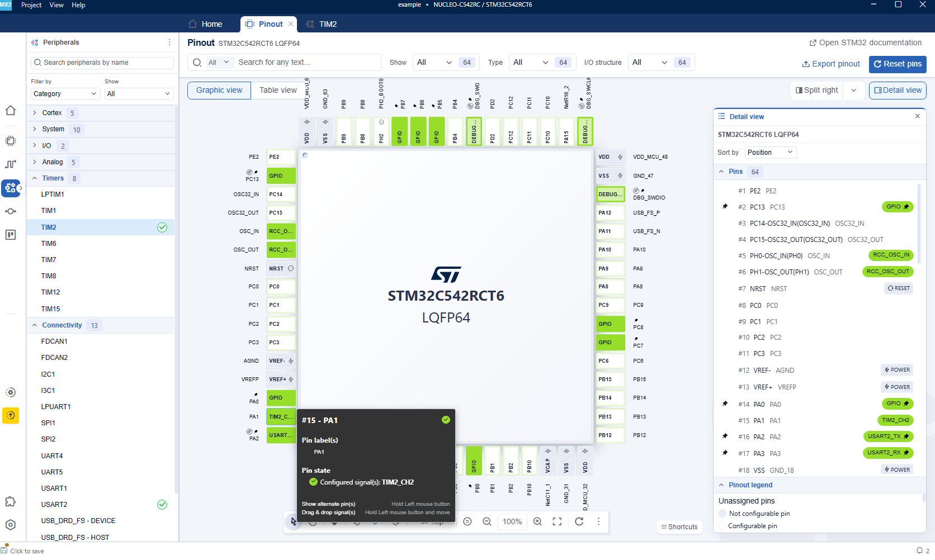Screen dimensions: 935x560
Task: Open the Filter by Category dropdown
Action: point(65,94)
